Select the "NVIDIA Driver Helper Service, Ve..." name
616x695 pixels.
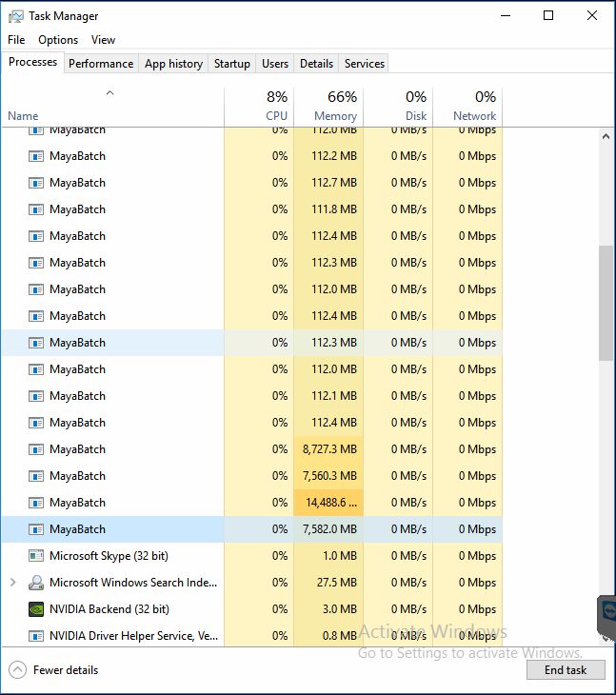(x=134, y=636)
